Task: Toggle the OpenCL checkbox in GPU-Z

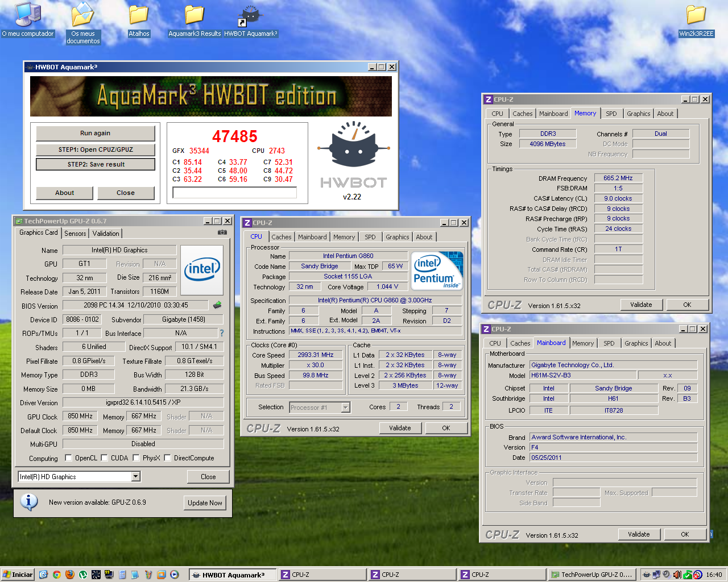Action: click(68, 458)
